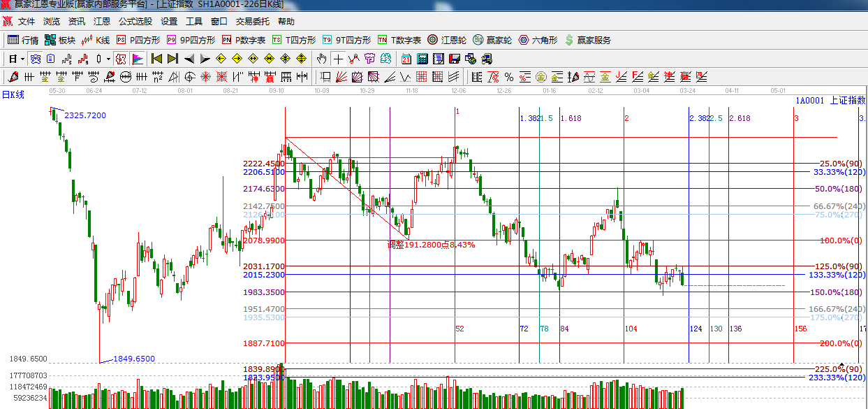Toggle the pressed colored flag chart button
868x409 pixels.
pos(137,59)
